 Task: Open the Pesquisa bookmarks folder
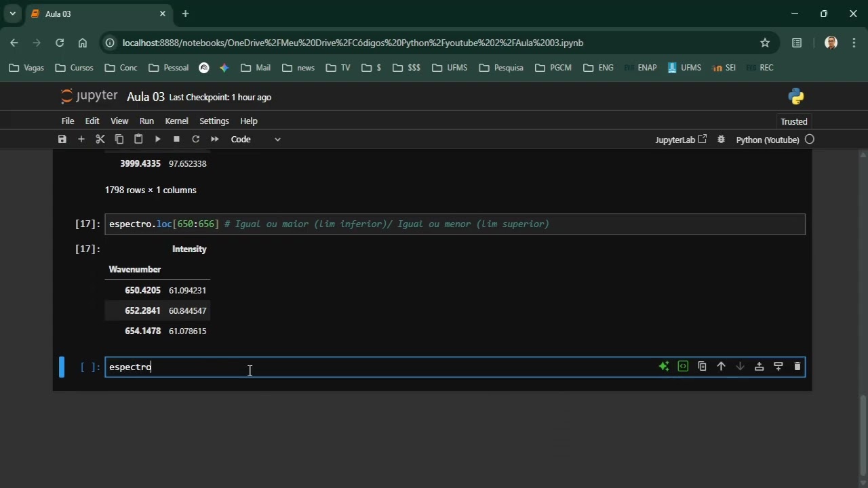(x=500, y=68)
